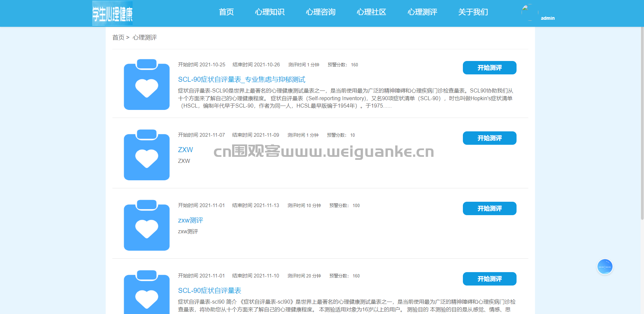Open the SCL-90症状自评量表 title link
This screenshot has width=644, height=314.
pos(210,291)
